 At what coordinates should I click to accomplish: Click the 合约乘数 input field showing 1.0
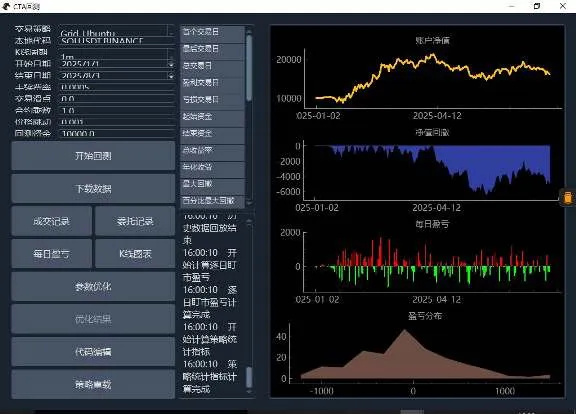click(x=117, y=110)
